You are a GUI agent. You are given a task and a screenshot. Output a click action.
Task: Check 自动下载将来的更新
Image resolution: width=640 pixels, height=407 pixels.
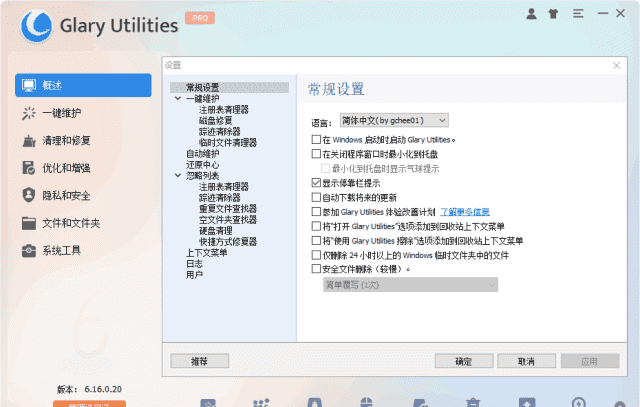(x=316, y=198)
